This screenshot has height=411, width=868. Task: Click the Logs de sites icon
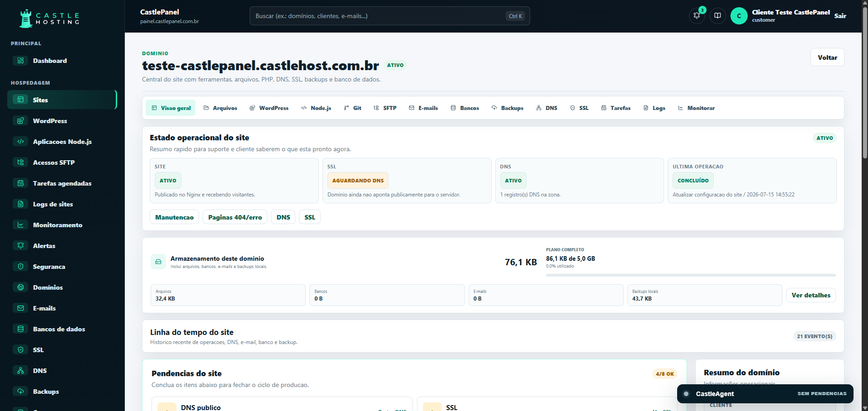coord(20,204)
